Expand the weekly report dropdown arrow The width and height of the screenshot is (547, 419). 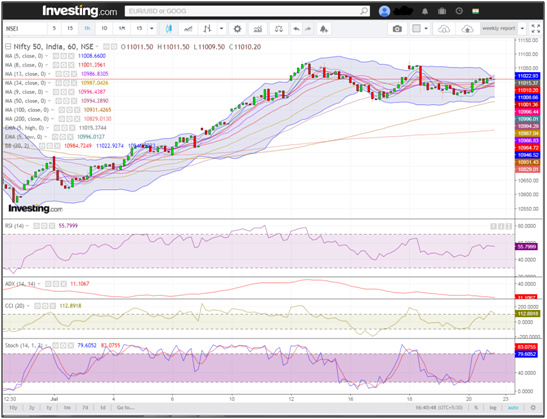(x=522, y=28)
